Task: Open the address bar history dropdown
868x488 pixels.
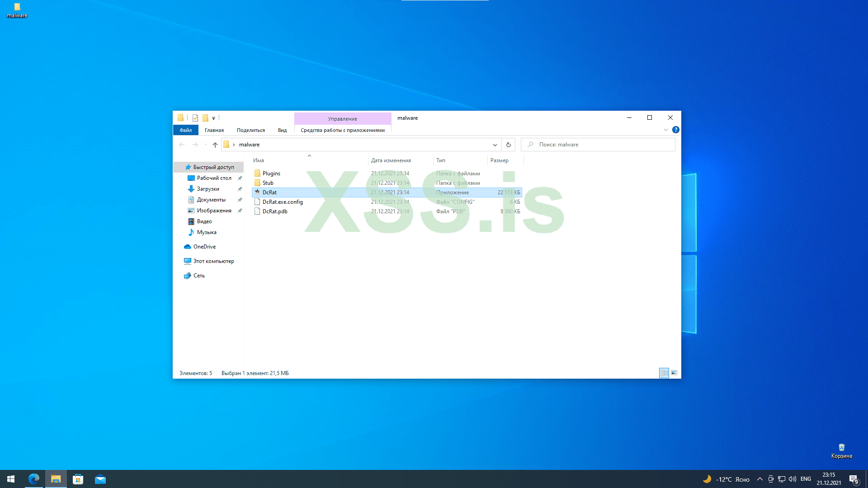Action: (495, 145)
